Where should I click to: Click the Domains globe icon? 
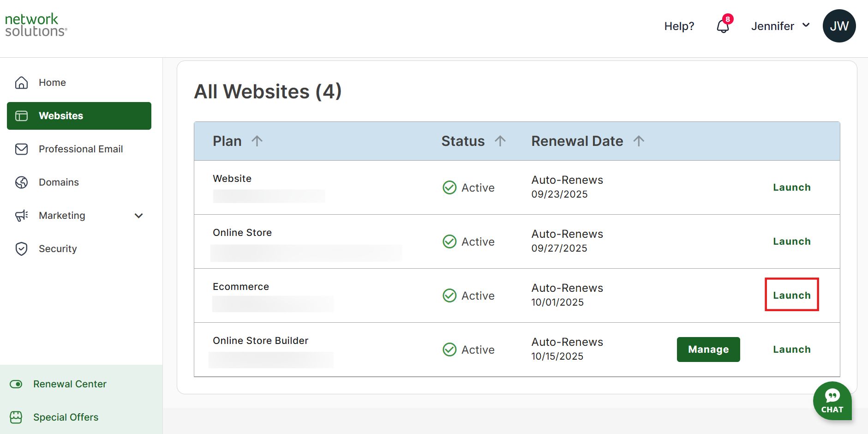pyautogui.click(x=21, y=182)
